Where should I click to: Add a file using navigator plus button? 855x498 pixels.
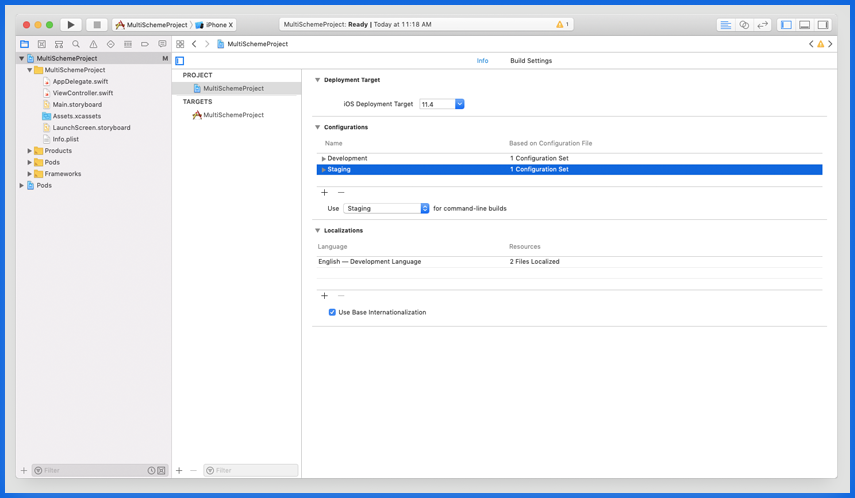pos(23,471)
